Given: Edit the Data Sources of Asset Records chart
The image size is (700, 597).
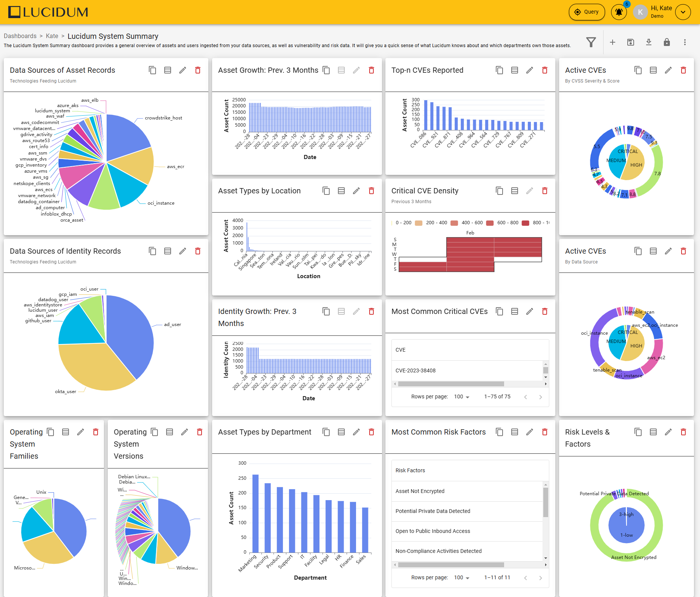Looking at the screenshot, I should click(x=183, y=70).
